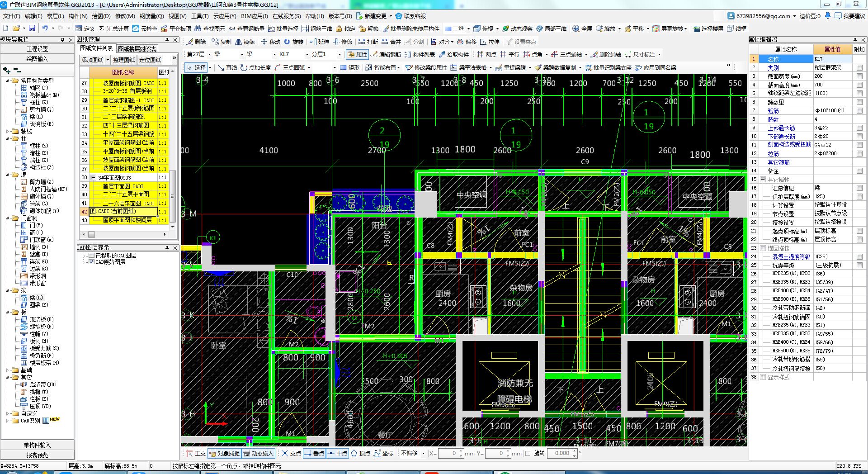Toggle the 属性 properties button

coord(357,54)
